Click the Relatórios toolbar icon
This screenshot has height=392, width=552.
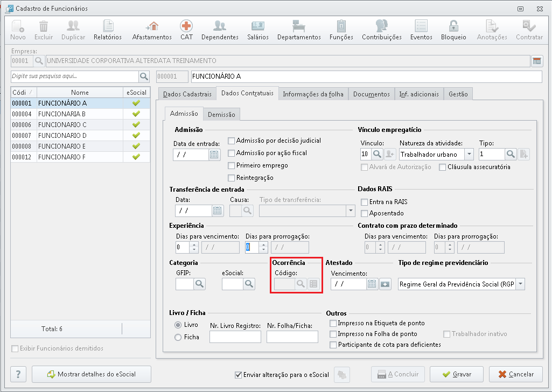(x=108, y=30)
